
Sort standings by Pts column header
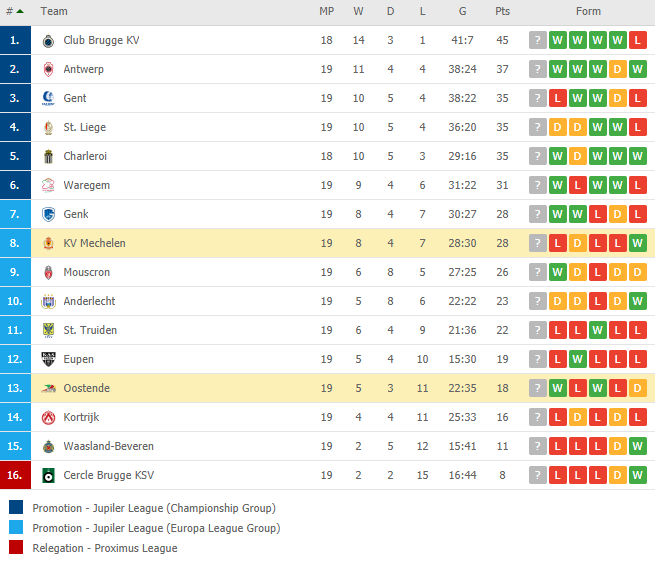502,11
